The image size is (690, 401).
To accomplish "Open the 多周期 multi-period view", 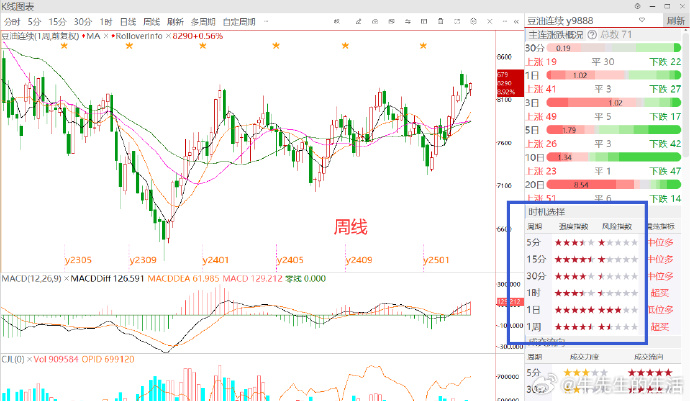I will click(x=203, y=22).
